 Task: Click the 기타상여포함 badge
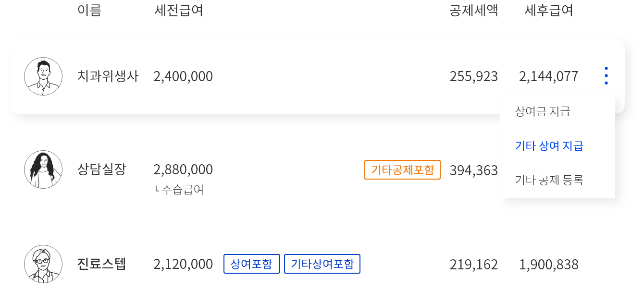(x=322, y=264)
